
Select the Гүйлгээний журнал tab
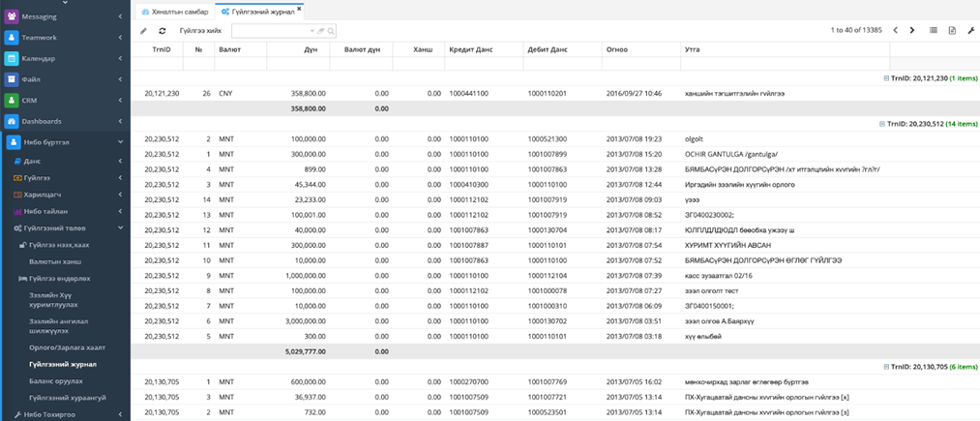click(x=258, y=12)
